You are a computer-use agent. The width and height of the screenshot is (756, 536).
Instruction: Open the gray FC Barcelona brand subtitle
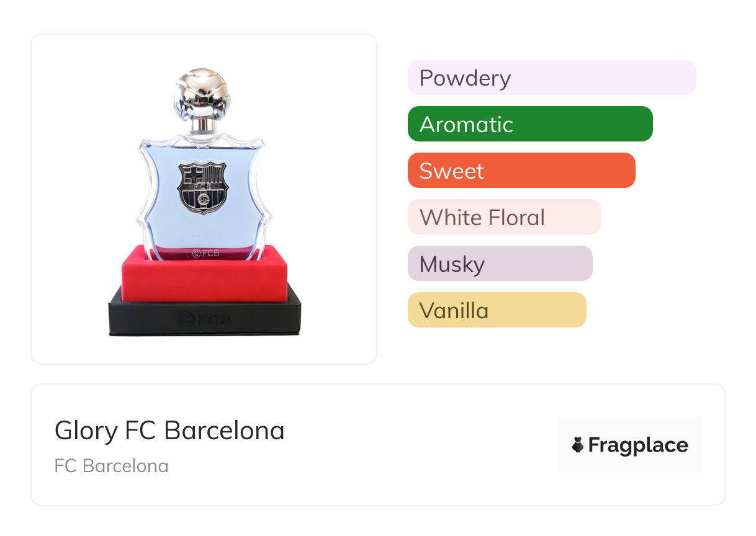pyautogui.click(x=111, y=466)
